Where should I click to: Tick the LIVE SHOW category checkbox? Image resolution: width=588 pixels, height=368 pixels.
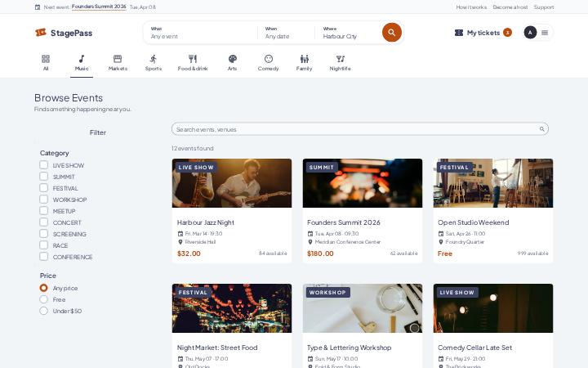[44, 165]
